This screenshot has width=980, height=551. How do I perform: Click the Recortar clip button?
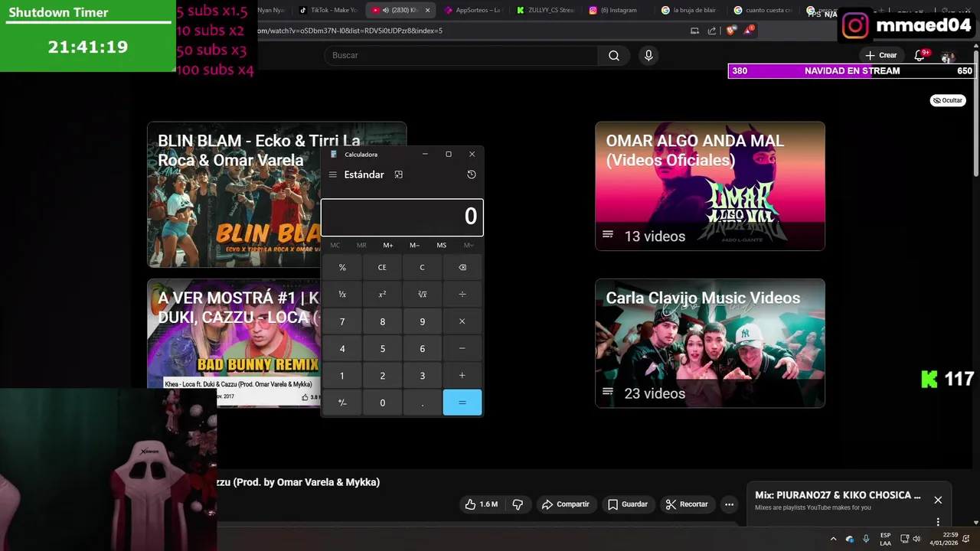tap(687, 504)
